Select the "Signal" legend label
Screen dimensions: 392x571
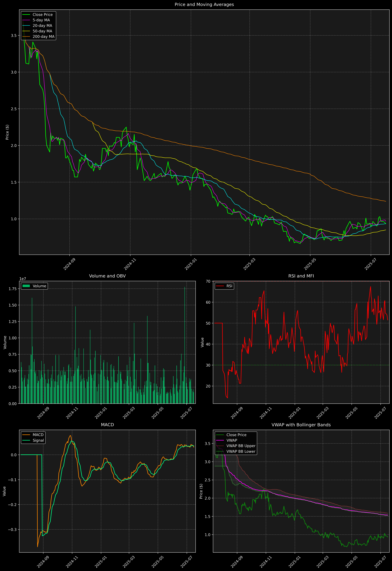[x=38, y=440]
